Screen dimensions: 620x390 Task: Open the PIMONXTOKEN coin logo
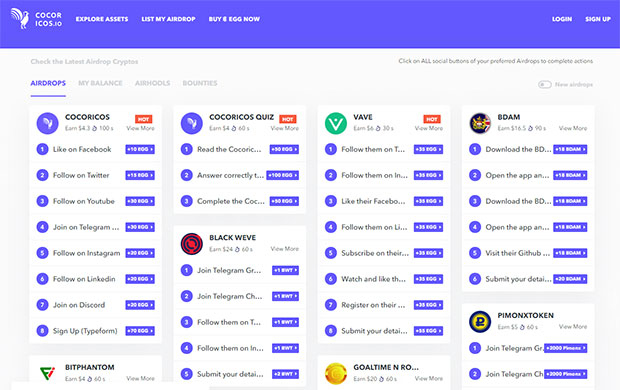coord(480,322)
